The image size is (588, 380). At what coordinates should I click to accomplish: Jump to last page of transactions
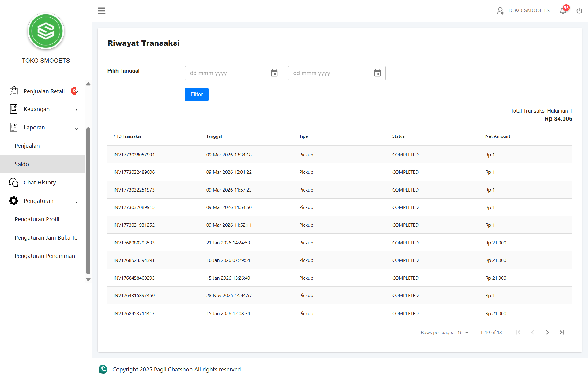562,333
